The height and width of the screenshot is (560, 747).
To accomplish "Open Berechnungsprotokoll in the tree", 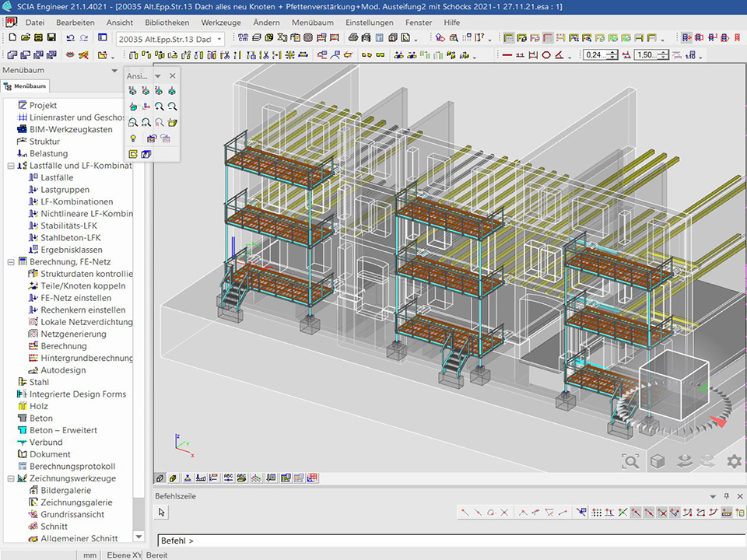I will pos(72,466).
